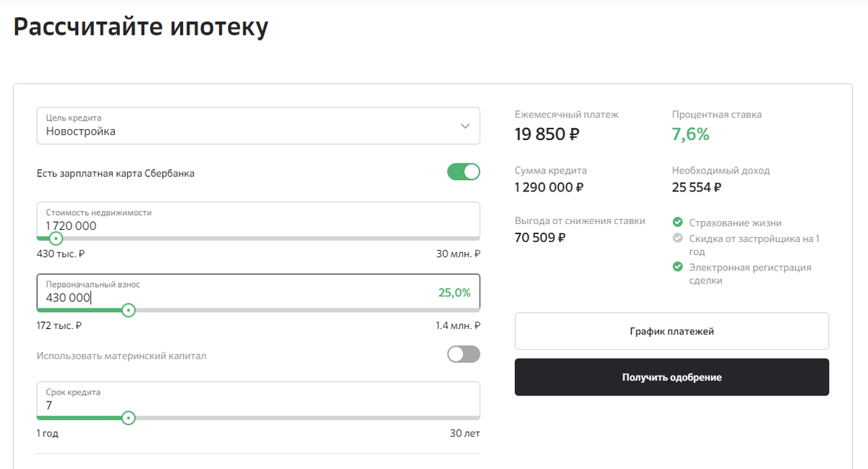Click the down payment slider handle
Image resolution: width=868 pixels, height=469 pixels.
click(128, 310)
